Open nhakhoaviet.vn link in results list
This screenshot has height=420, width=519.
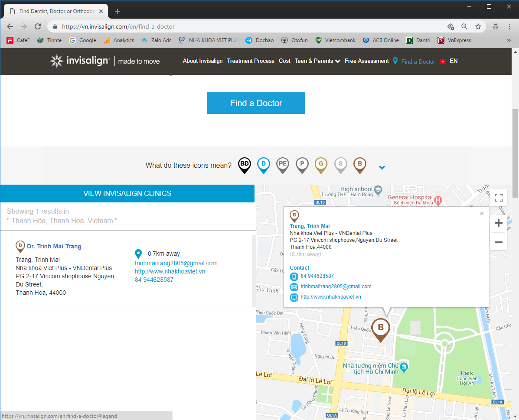point(170,271)
